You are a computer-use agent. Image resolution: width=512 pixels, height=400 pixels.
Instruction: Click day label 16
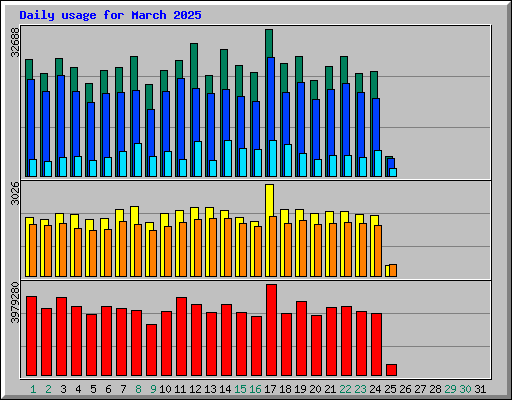tap(255, 389)
